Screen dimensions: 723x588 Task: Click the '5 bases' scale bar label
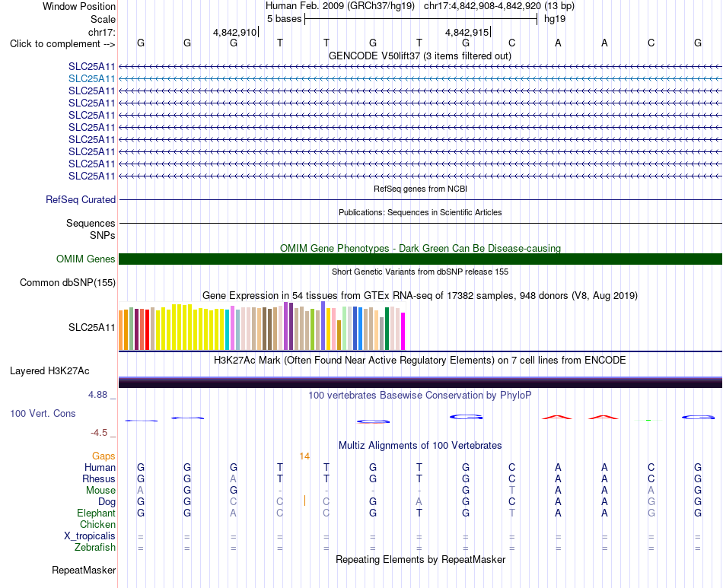(x=284, y=19)
